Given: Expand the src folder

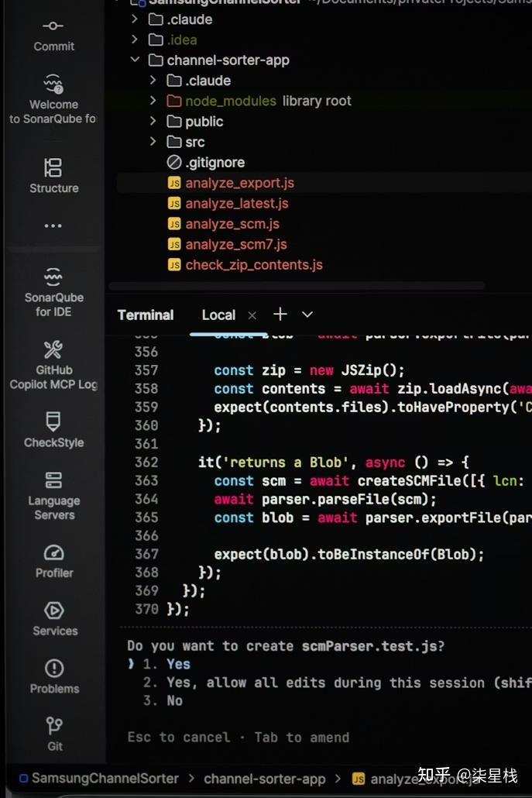Looking at the screenshot, I should (153, 142).
